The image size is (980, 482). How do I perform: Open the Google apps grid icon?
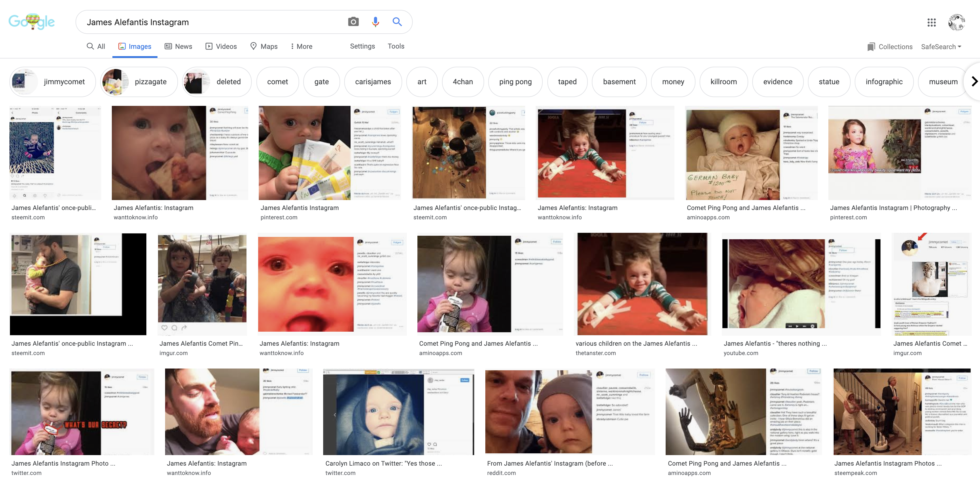click(931, 23)
